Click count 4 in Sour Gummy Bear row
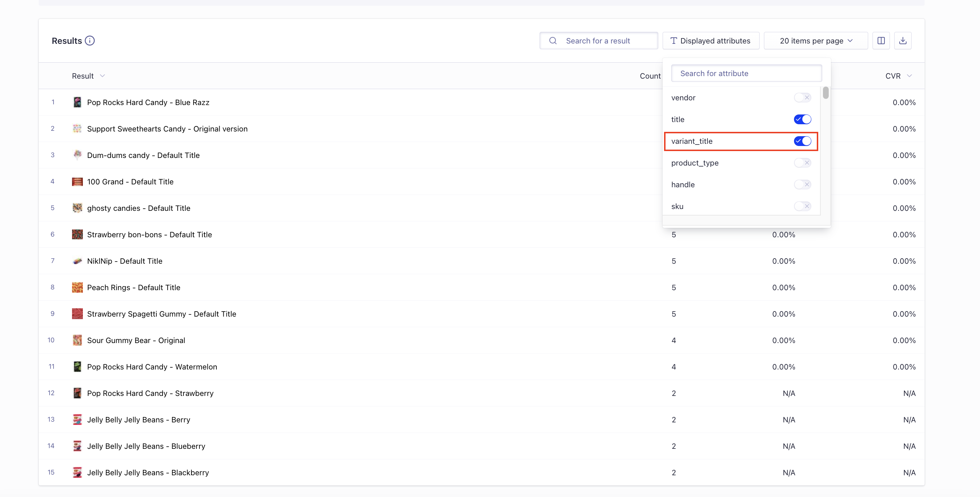The image size is (980, 497). pos(674,341)
